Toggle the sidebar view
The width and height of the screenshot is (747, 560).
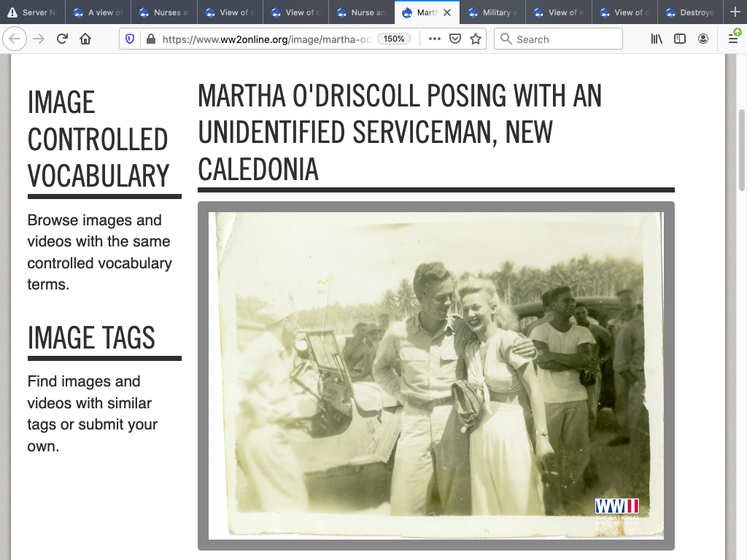pos(680,39)
